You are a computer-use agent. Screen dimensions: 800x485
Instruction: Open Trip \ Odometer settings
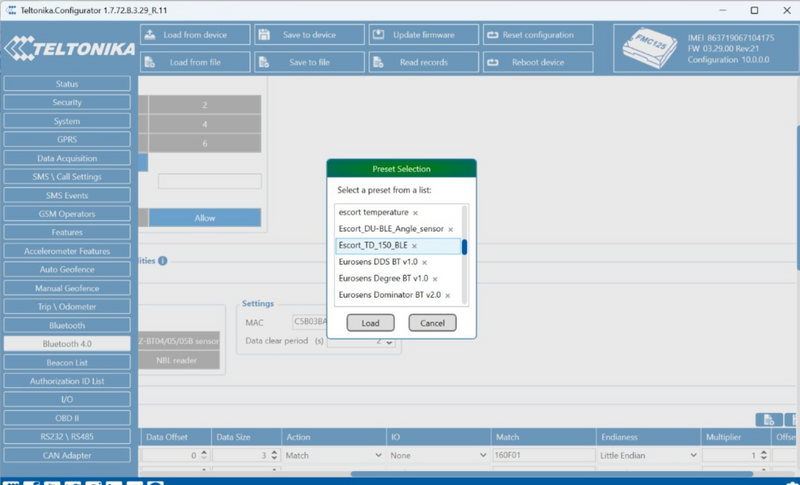[67, 307]
